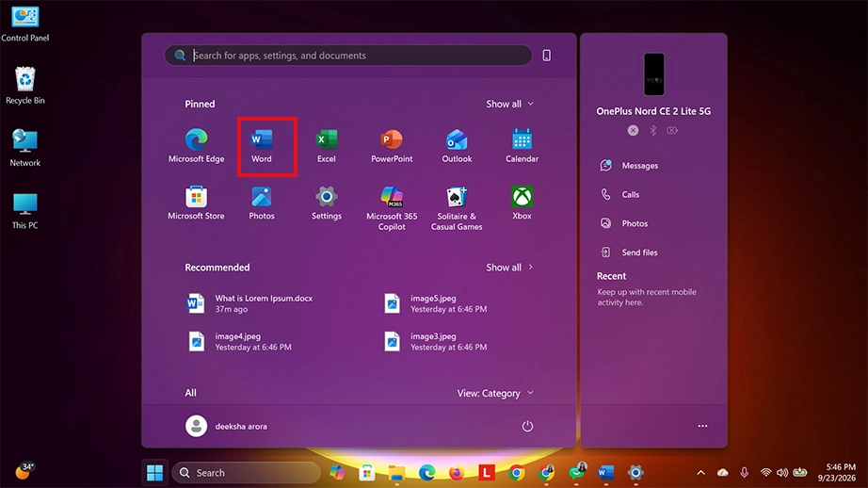Launch Microsoft 365 Copilot app
Image resolution: width=868 pixels, height=488 pixels.
point(392,208)
